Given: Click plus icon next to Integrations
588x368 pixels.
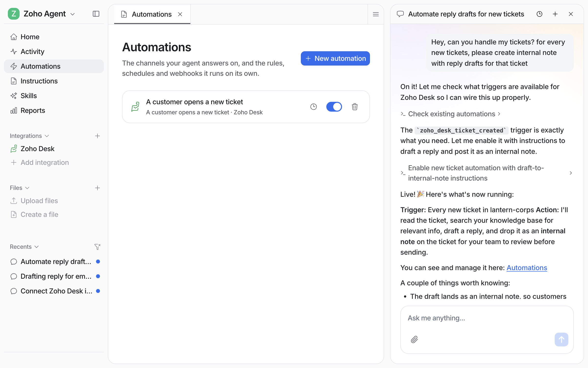Looking at the screenshot, I should click(98, 136).
